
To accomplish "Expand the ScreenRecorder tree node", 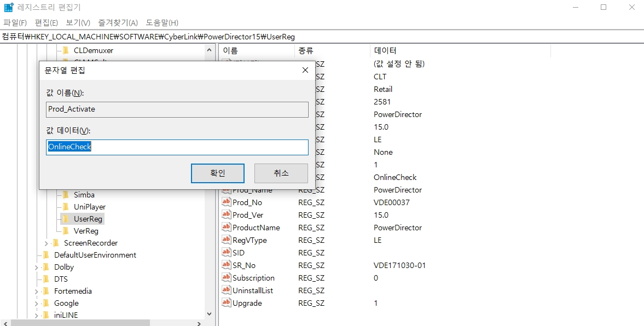I will (47, 243).
